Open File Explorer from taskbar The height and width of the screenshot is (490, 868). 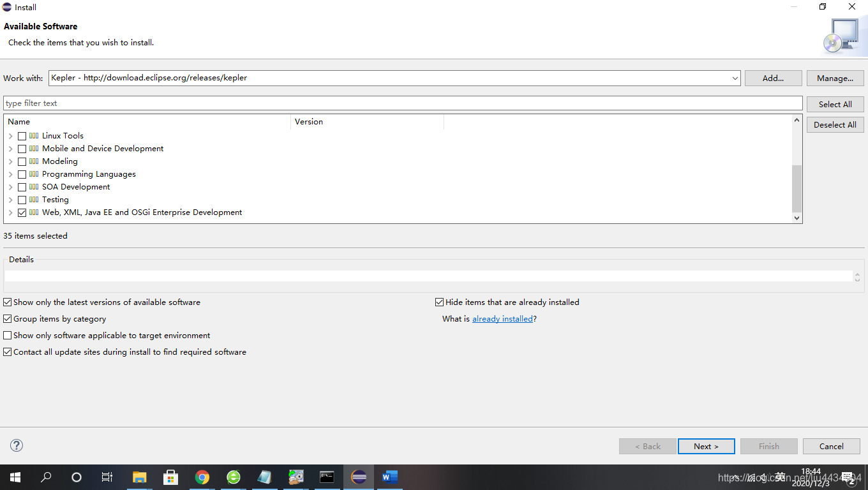[x=139, y=477]
